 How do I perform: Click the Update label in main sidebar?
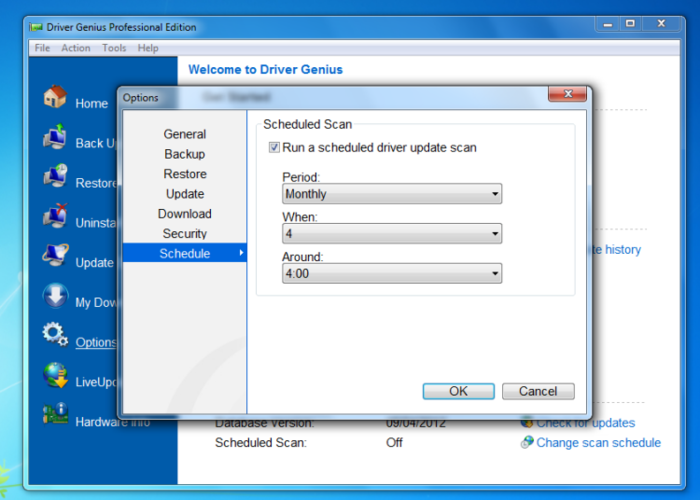click(x=94, y=263)
